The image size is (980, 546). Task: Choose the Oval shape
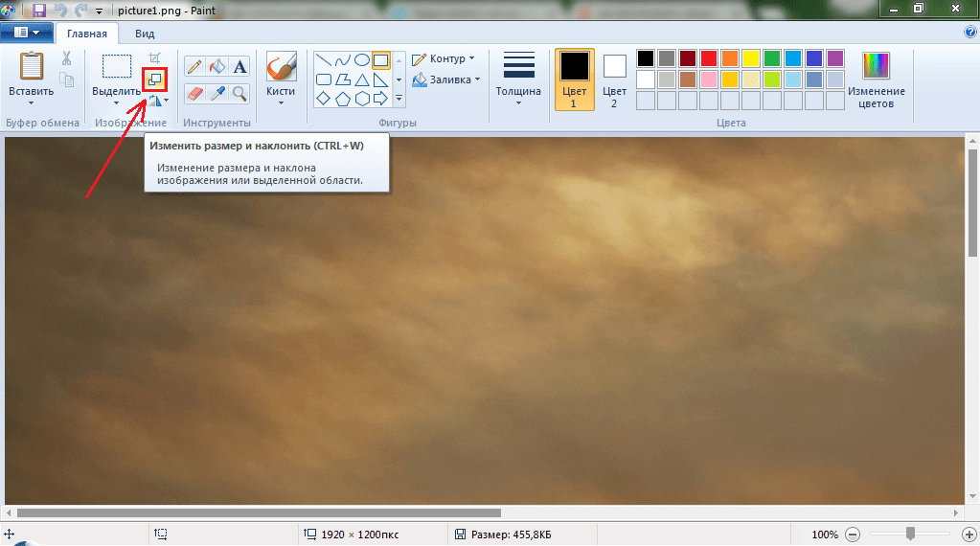pos(362,60)
